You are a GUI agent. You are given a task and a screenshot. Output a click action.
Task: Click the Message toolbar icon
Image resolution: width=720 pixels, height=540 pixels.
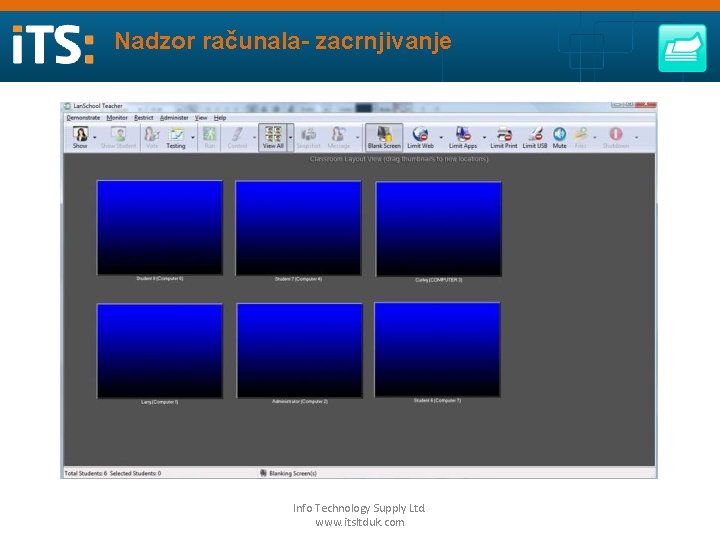(x=339, y=137)
